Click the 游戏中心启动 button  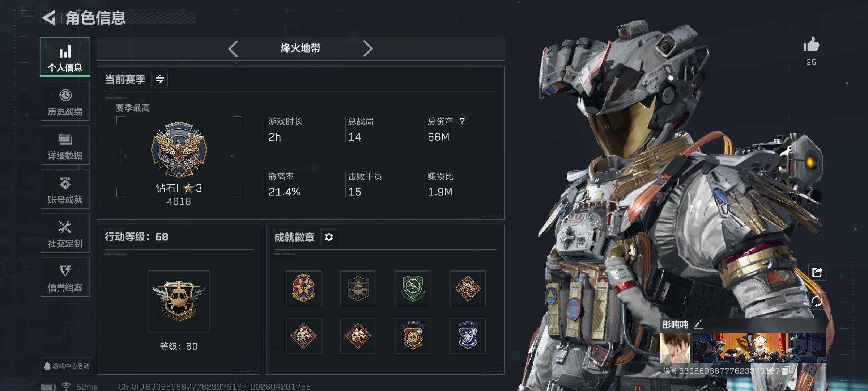pyautogui.click(x=67, y=366)
